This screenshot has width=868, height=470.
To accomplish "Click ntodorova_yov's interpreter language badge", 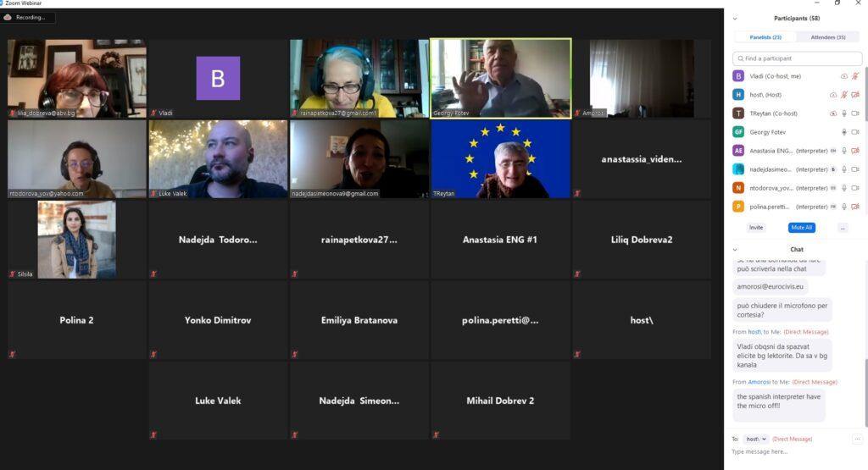I will pyautogui.click(x=833, y=188).
